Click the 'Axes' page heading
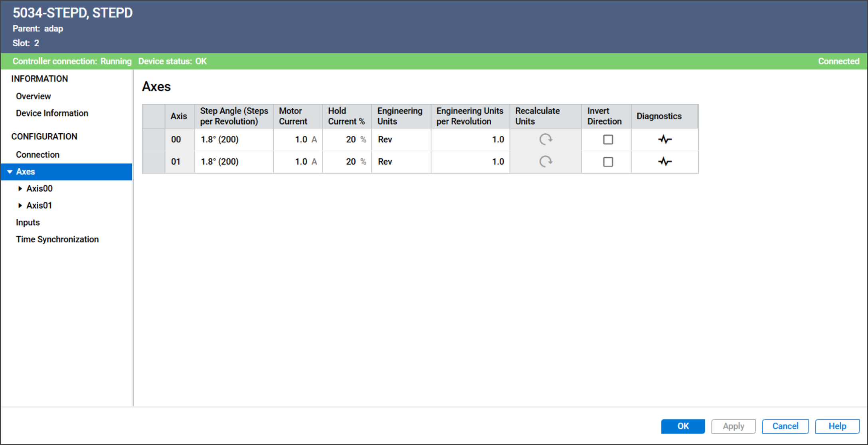The image size is (868, 445). 156,87
